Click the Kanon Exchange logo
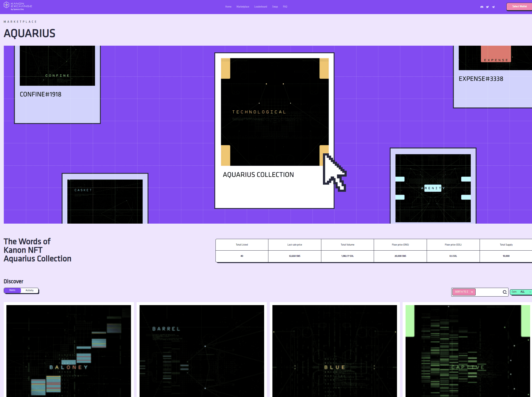532x397 pixels. [x=18, y=6]
